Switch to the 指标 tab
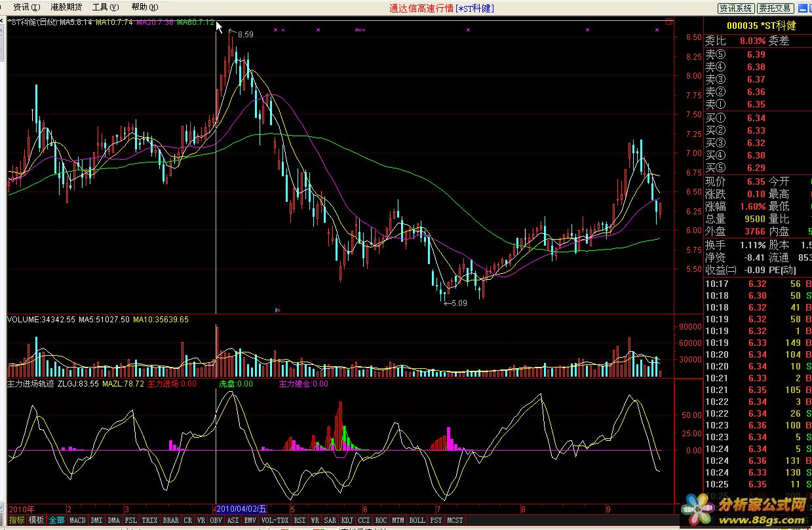Screen dimensions: 812x530 pyautogui.click(x=16, y=520)
